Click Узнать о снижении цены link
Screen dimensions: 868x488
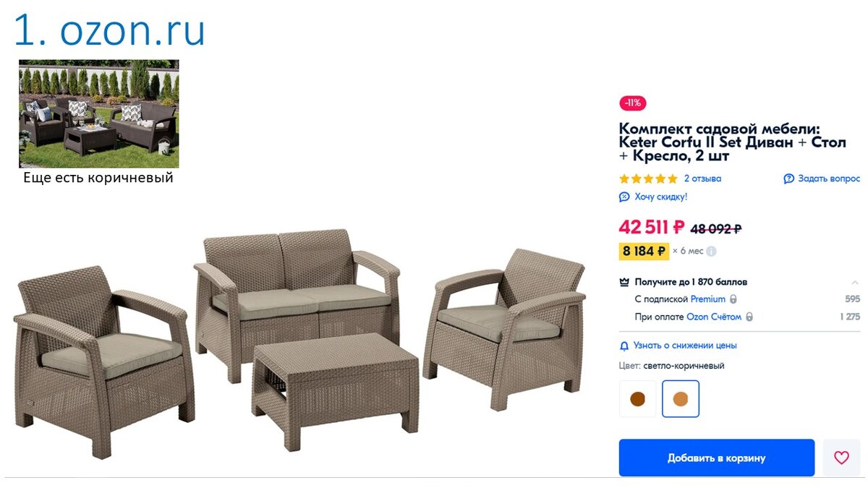click(685, 346)
